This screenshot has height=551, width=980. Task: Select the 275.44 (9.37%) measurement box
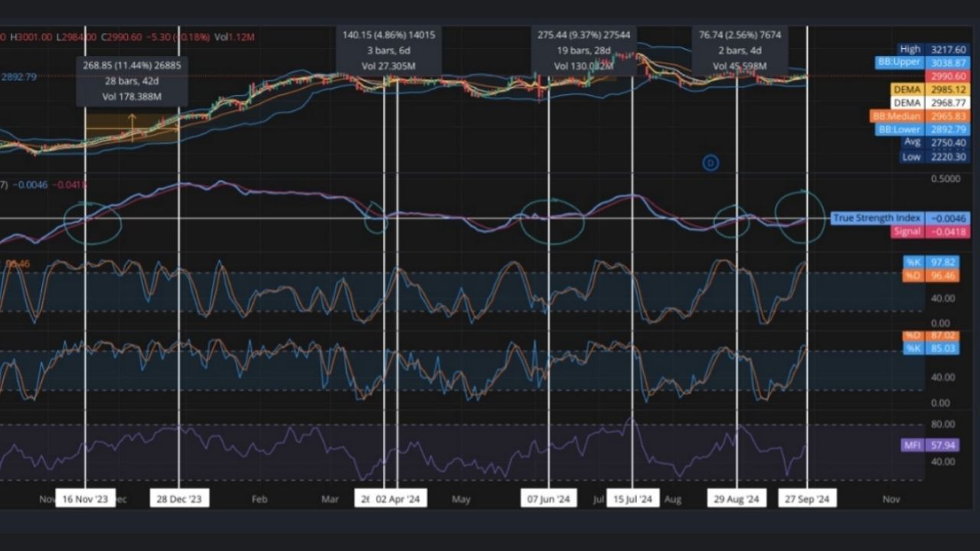tap(584, 51)
